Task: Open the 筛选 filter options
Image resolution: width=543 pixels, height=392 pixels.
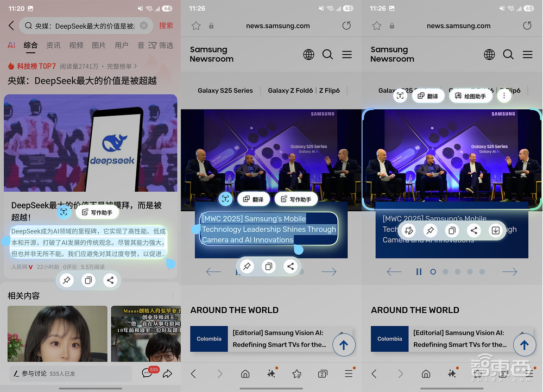Action: click(x=161, y=46)
